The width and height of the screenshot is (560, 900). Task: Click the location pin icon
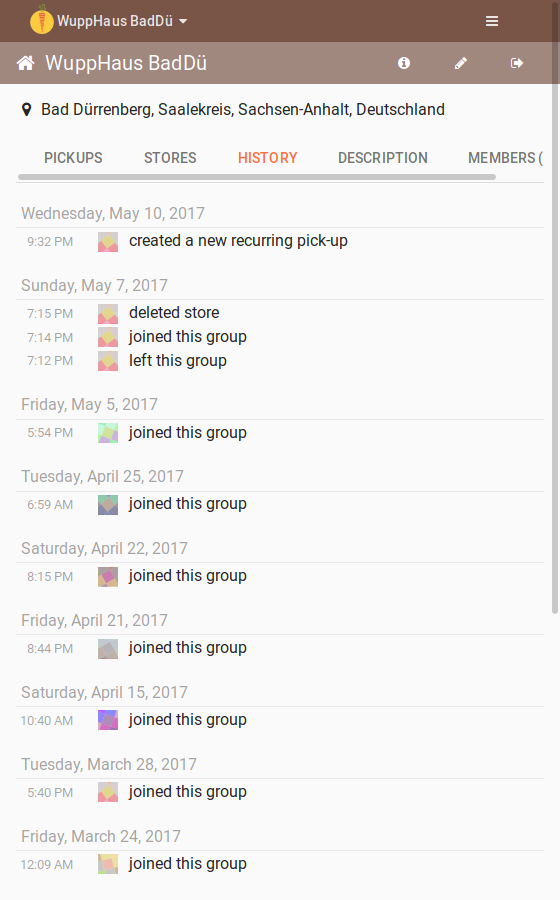tap(26, 110)
